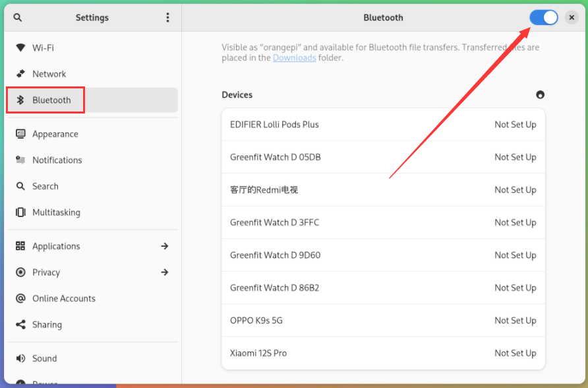
Task: Click the Sound speaker icon
Action: [20, 358]
